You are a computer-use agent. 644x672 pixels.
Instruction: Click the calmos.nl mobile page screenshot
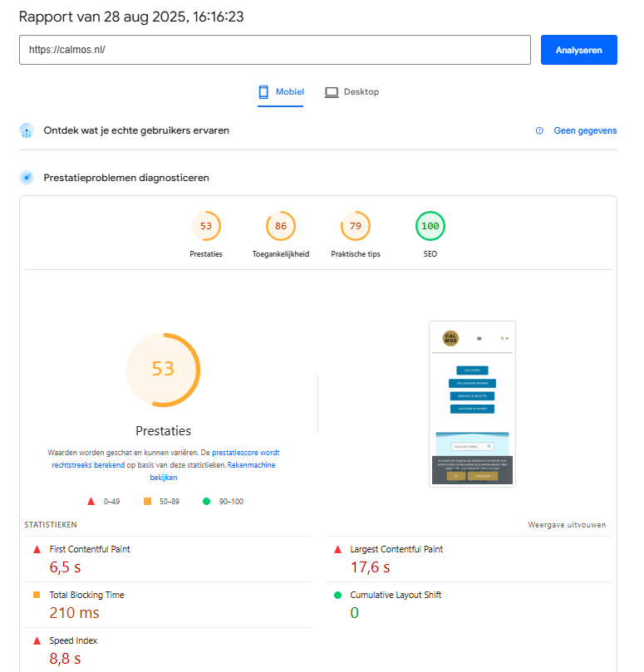tap(472, 404)
